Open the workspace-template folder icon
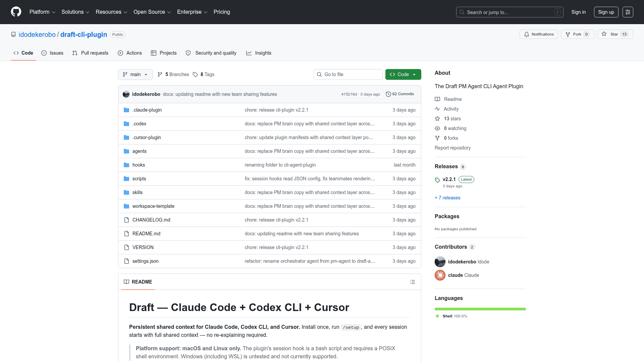The height and width of the screenshot is (362, 644). point(126,206)
